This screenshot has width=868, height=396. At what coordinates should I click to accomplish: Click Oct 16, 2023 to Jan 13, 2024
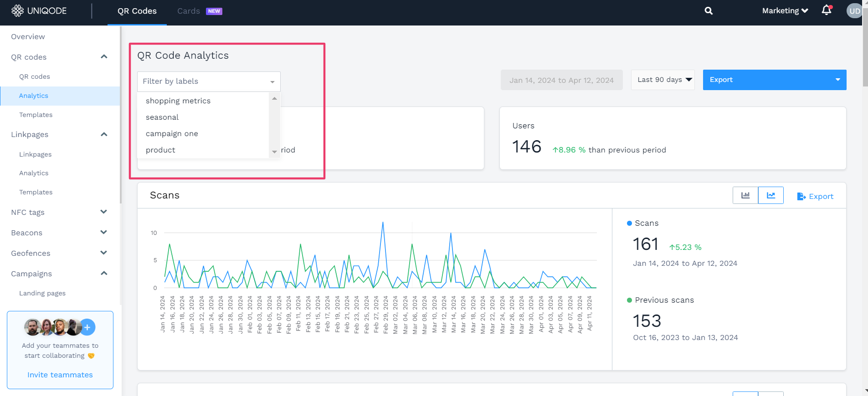click(x=685, y=337)
